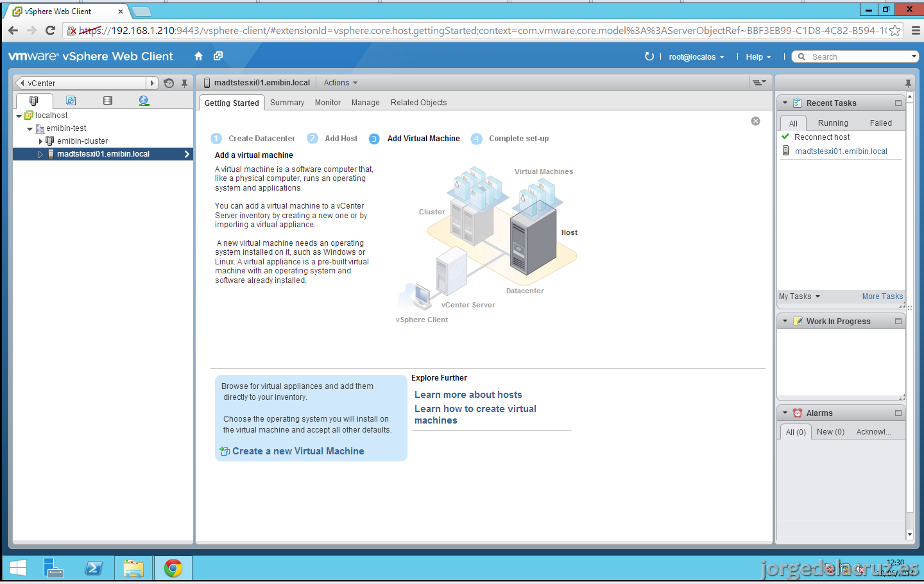Image resolution: width=924 pixels, height=584 pixels.
Task: Show Running tasks tab in Recent Tasks
Action: tap(833, 123)
